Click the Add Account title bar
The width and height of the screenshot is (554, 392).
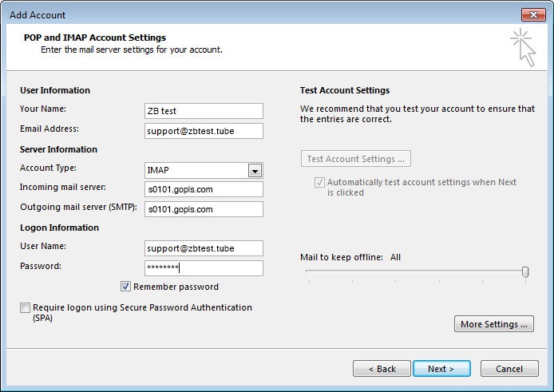(x=239, y=14)
